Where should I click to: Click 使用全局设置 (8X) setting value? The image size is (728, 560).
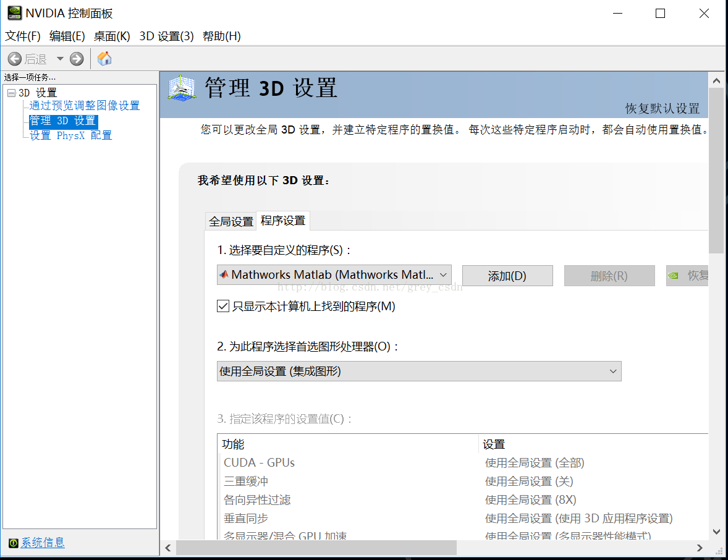pyautogui.click(x=531, y=499)
